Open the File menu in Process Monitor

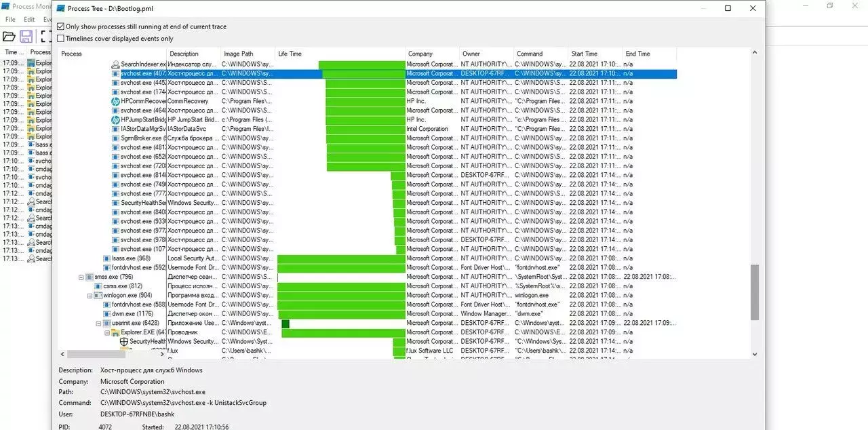click(x=10, y=20)
